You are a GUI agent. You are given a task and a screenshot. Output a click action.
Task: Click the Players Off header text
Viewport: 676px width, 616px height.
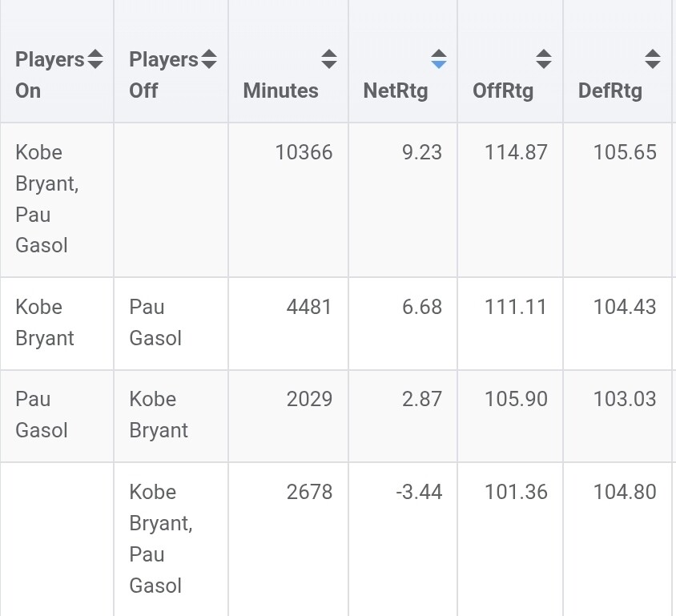click(x=164, y=75)
